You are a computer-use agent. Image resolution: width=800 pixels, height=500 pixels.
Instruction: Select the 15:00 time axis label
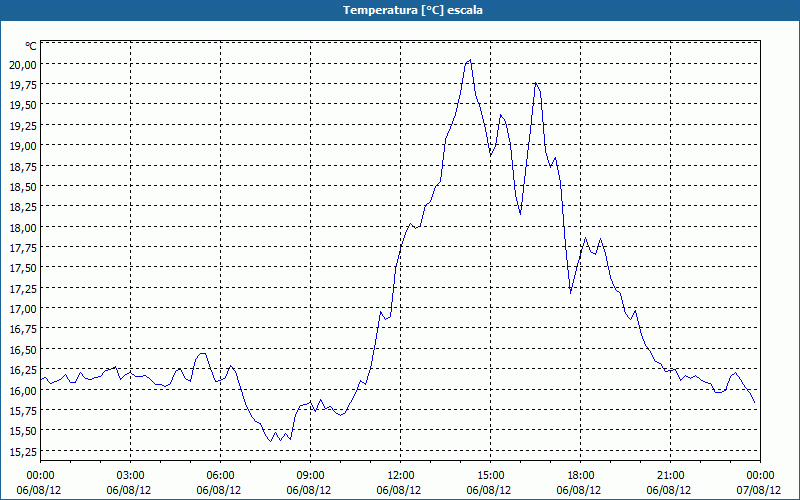pos(490,476)
